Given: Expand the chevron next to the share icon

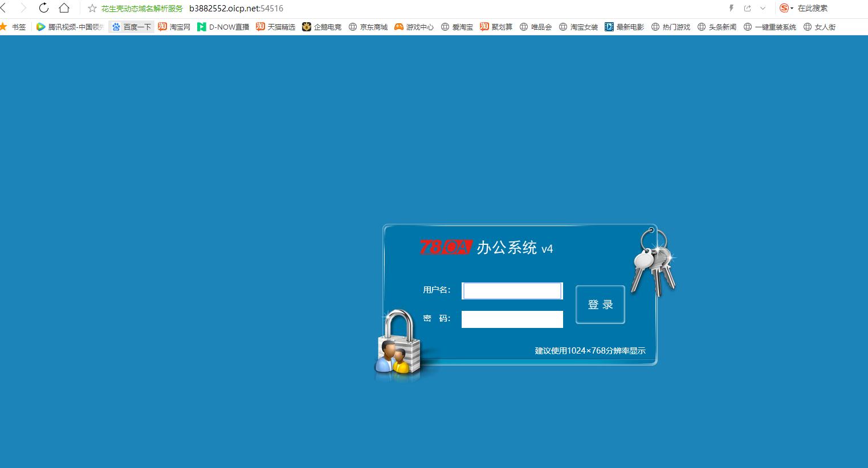Looking at the screenshot, I should tap(763, 8).
